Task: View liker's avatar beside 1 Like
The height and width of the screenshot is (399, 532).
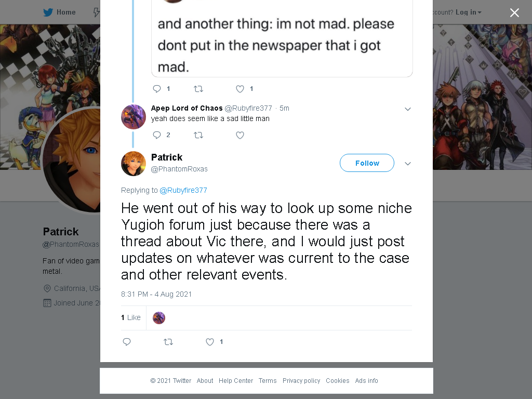Action: 159,318
